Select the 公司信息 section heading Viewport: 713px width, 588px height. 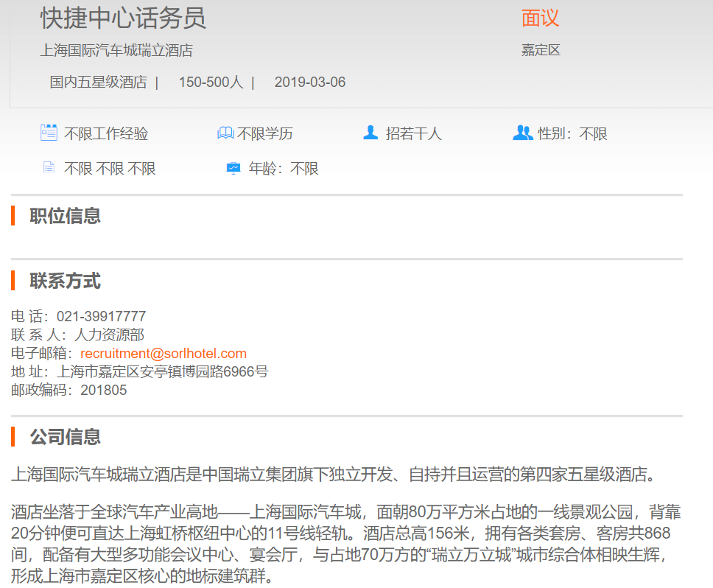click(65, 437)
